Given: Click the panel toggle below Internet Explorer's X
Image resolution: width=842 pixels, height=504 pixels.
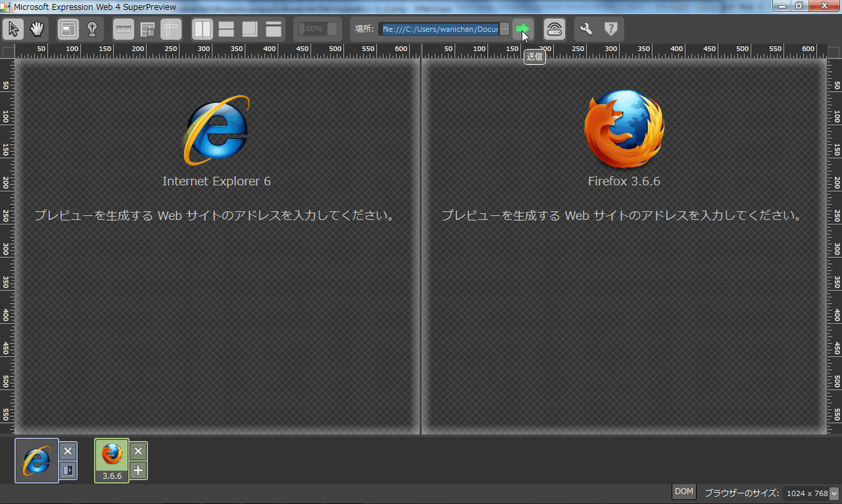Looking at the screenshot, I should pos(68,470).
